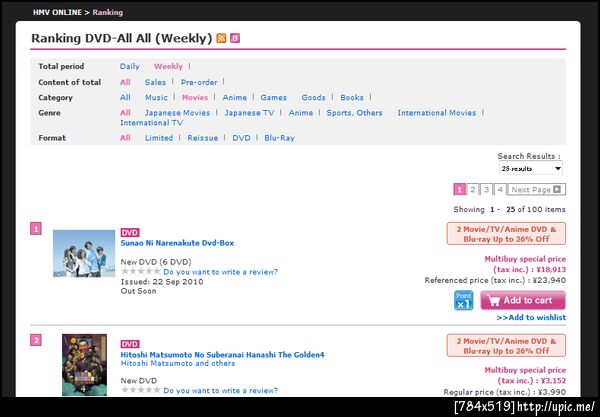Click the Issued: 22 Sep 2010 text

click(x=162, y=282)
